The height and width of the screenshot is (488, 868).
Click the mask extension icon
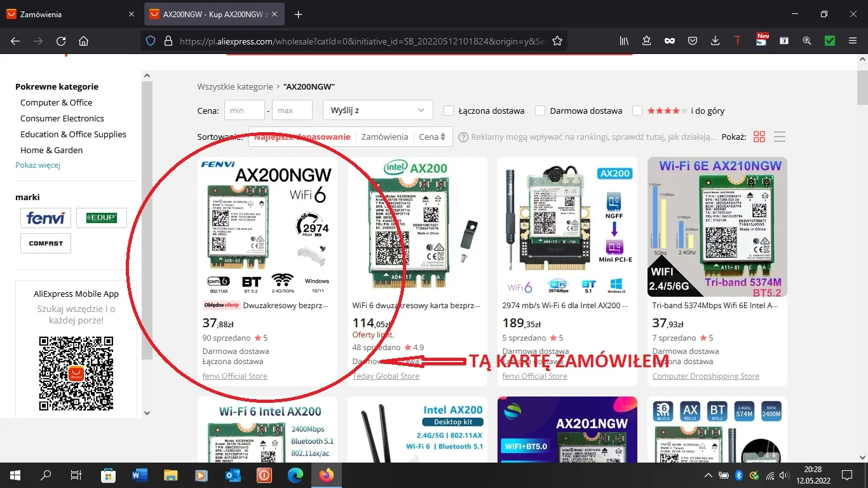tap(670, 41)
